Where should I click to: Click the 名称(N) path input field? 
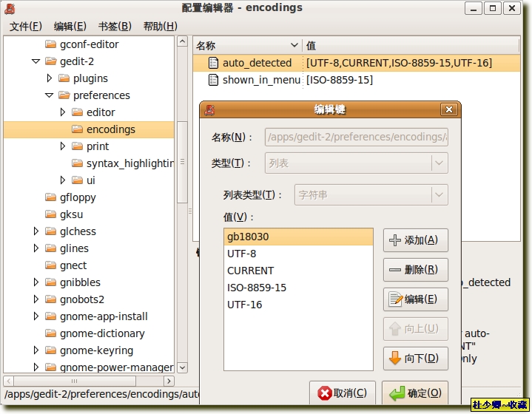356,137
